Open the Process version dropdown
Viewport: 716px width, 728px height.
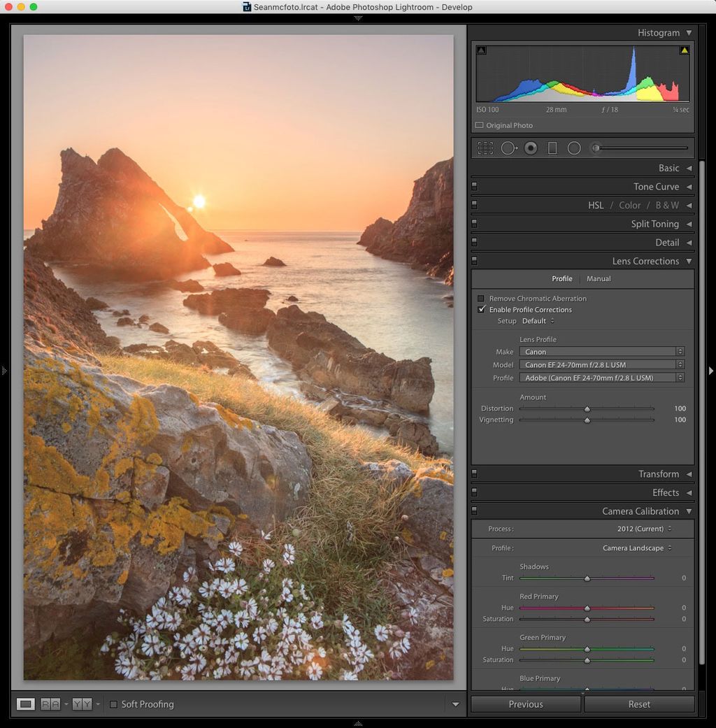point(641,529)
